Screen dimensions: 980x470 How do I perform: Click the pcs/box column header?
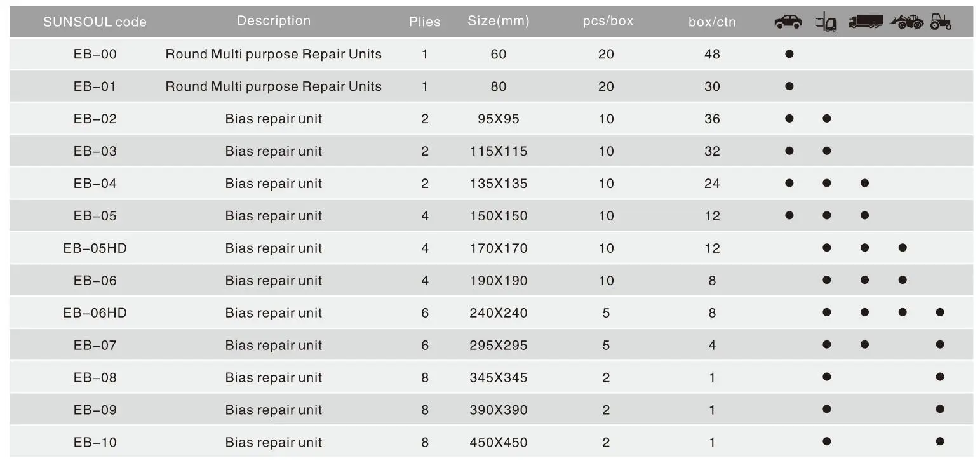(x=608, y=21)
